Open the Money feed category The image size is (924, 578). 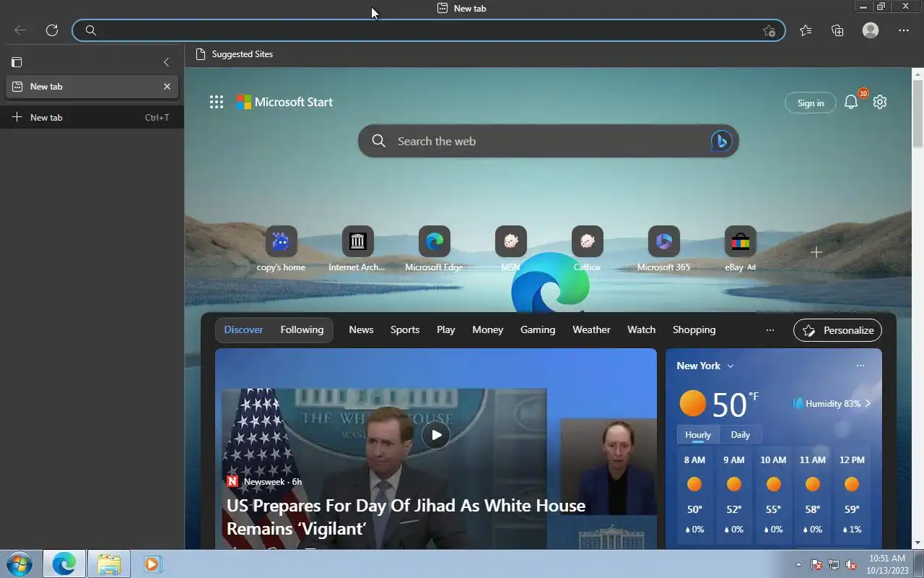click(488, 329)
